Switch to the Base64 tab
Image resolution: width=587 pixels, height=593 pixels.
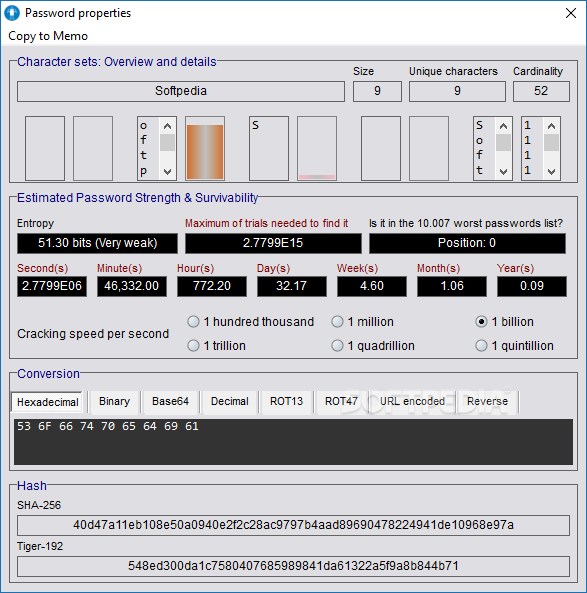[x=170, y=402]
